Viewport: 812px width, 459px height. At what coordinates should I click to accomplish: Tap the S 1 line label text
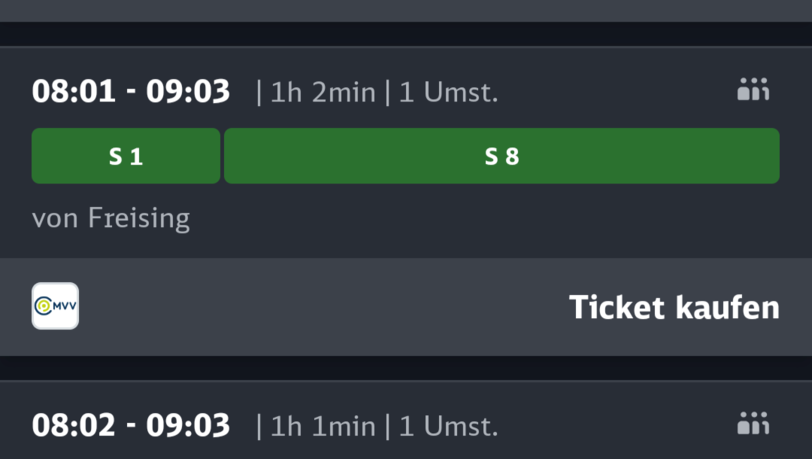(x=126, y=156)
